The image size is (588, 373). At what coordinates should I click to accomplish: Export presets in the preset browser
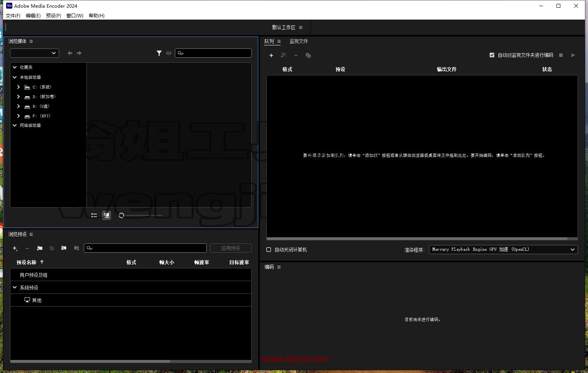[76, 248]
